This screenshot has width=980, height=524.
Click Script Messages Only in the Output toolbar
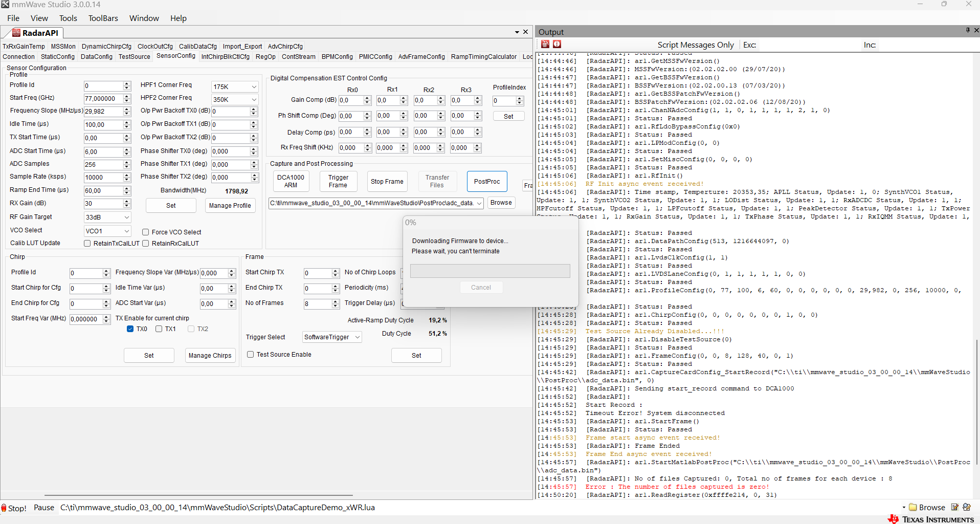[696, 45]
